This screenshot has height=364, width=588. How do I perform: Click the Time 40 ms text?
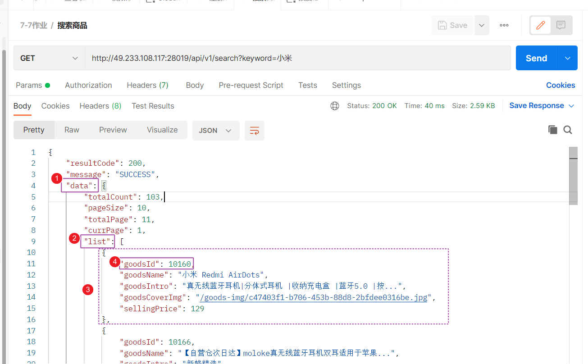[424, 106]
